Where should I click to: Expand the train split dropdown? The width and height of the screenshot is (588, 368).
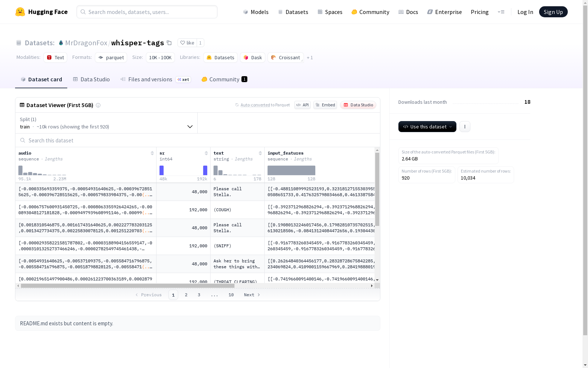[106, 123]
